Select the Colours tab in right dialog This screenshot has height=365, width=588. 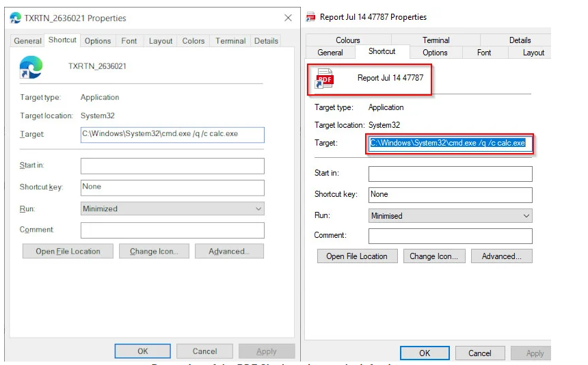coord(347,40)
